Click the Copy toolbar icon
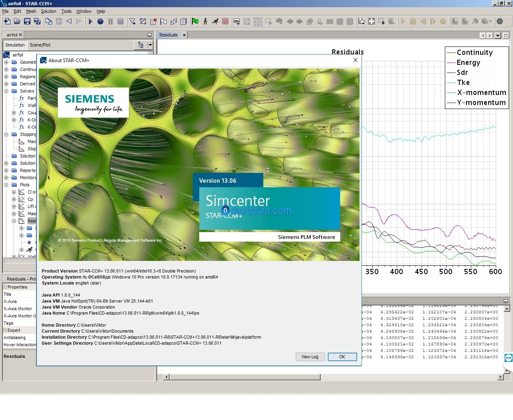Image resolution: width=513 pixels, height=420 pixels. (49, 21)
